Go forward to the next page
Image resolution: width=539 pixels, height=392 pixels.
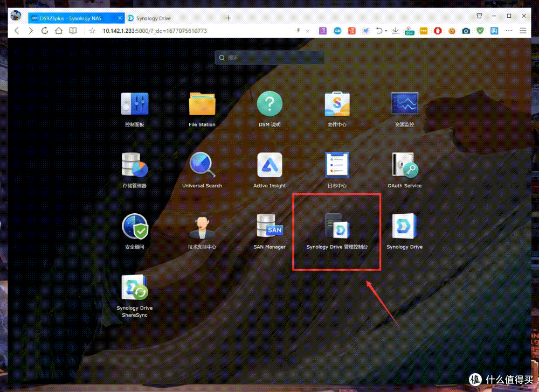point(31,31)
